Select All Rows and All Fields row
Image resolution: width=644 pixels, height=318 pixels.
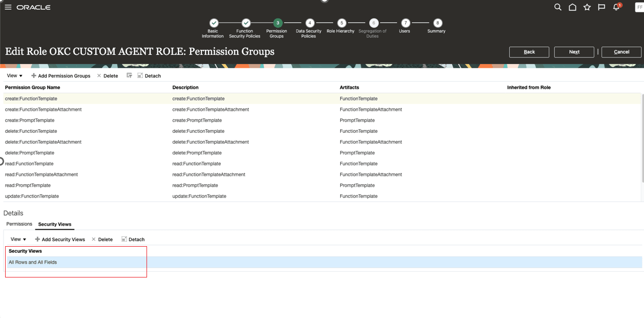tap(324, 262)
